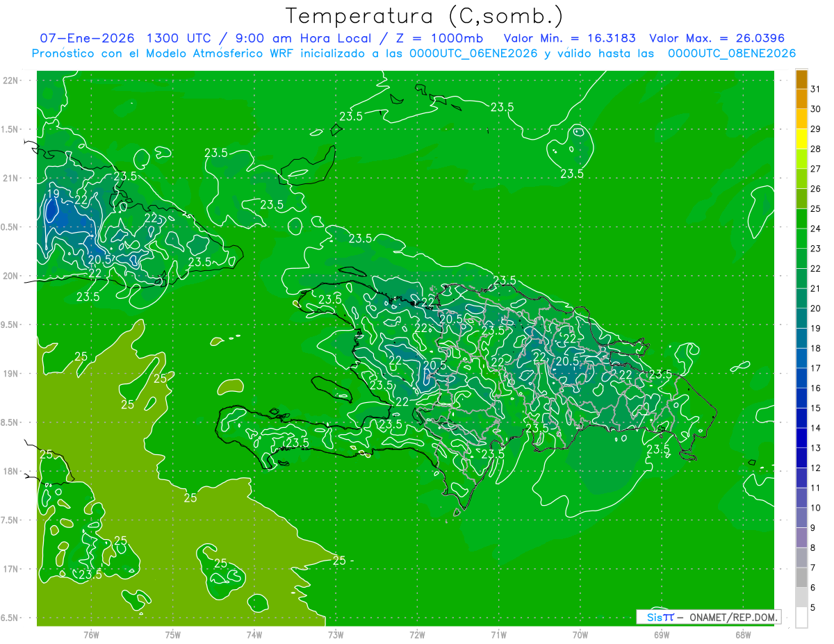Click the '76W' longitude axis label
This screenshot has width=834, height=644.
91,635
